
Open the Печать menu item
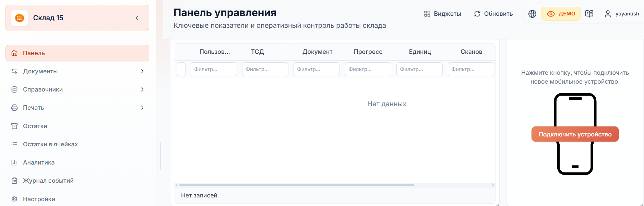[77, 108]
